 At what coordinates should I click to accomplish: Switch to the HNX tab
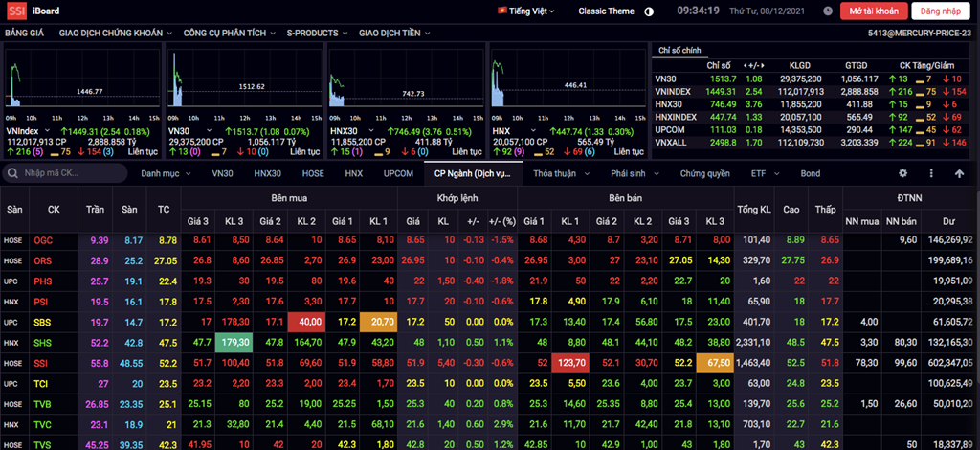pyautogui.click(x=354, y=173)
